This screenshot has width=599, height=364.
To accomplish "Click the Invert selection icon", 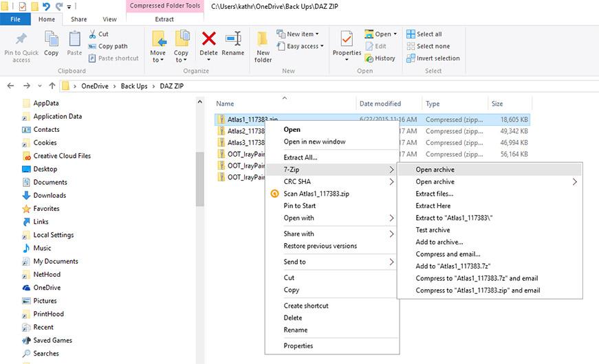I will point(411,58).
